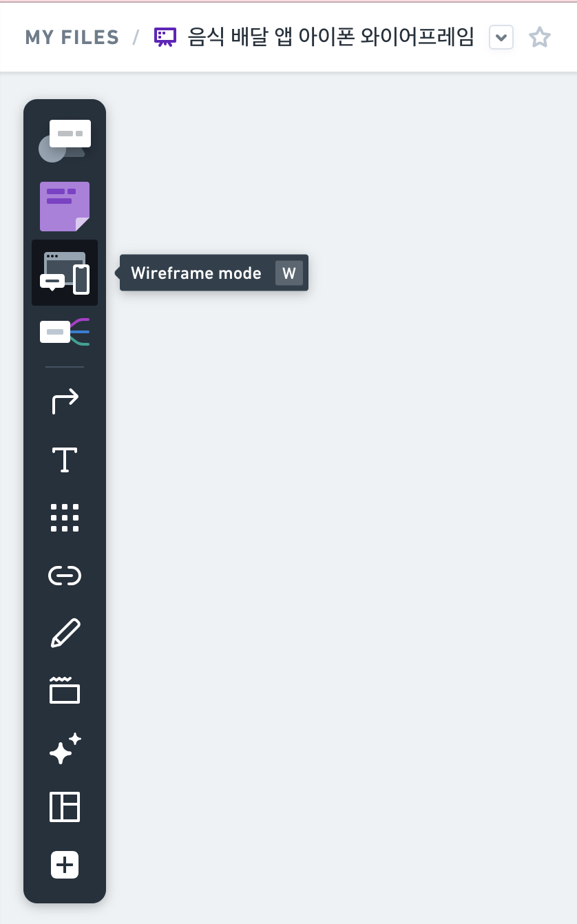This screenshot has width=577, height=924.
Task: Activate Wireframe mode in the toolbar
Action: (65, 273)
